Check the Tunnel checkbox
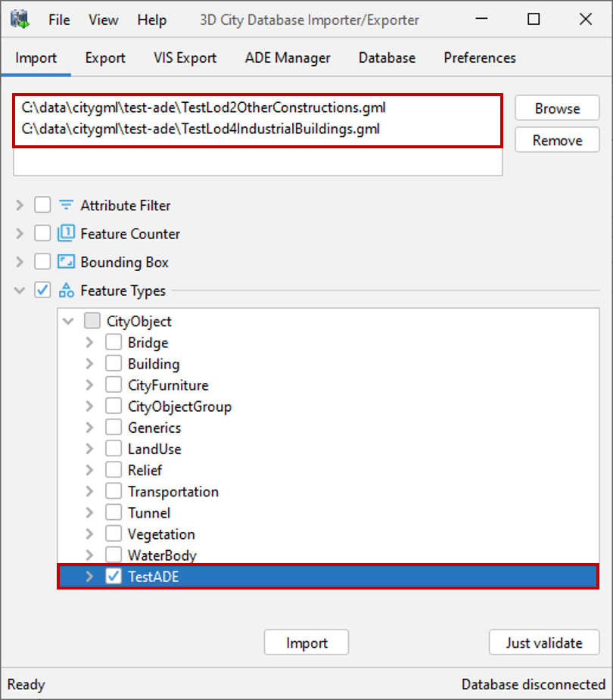The height and width of the screenshot is (700, 613). 114,512
